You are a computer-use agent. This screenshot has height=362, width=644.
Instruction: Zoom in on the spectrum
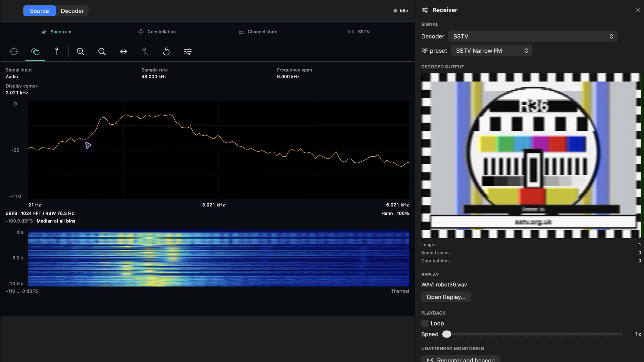(80, 52)
